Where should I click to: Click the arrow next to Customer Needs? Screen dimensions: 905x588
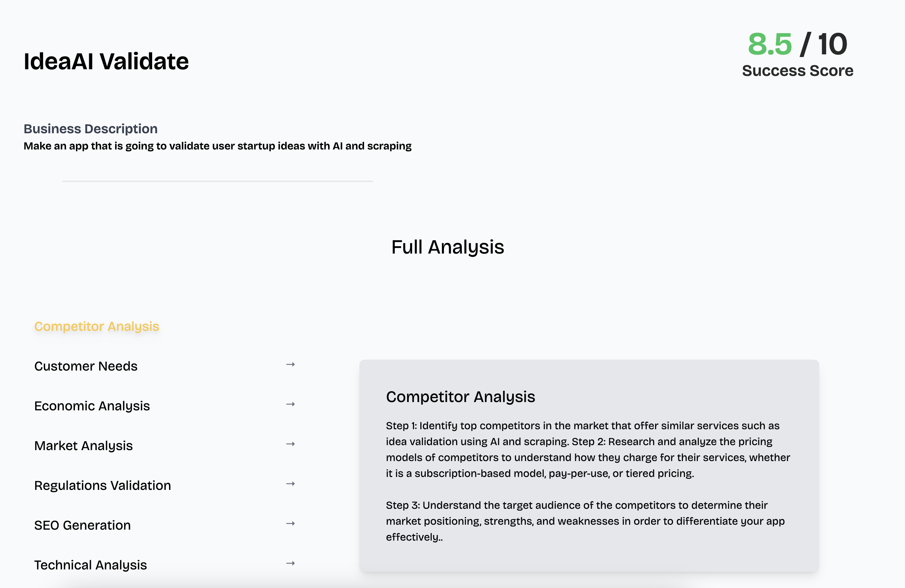tap(290, 365)
